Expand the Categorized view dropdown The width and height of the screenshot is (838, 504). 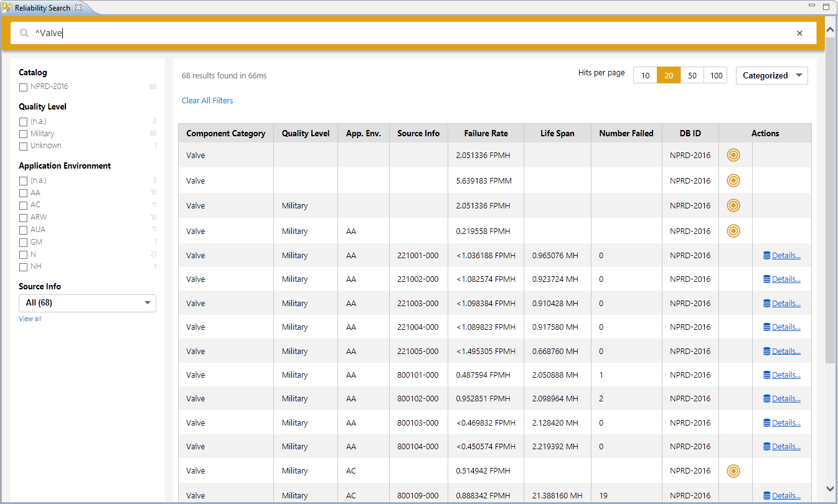(771, 76)
